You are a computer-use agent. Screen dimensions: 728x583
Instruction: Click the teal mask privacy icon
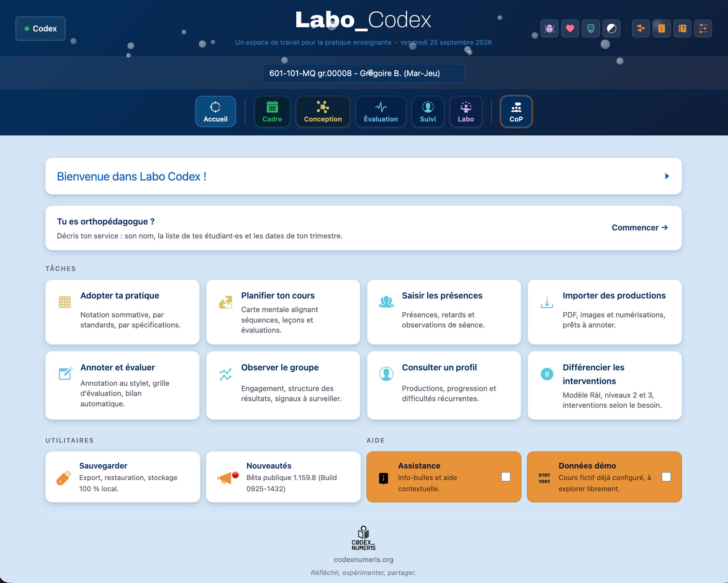(x=591, y=28)
